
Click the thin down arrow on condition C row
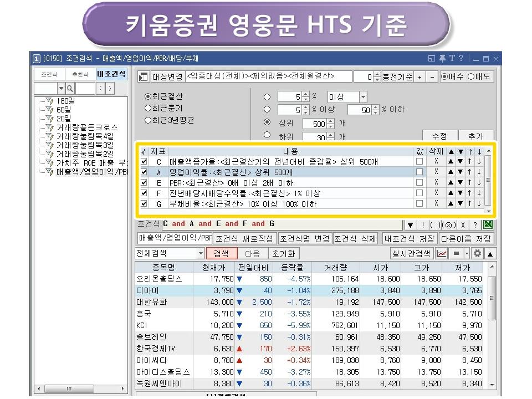click(479, 161)
